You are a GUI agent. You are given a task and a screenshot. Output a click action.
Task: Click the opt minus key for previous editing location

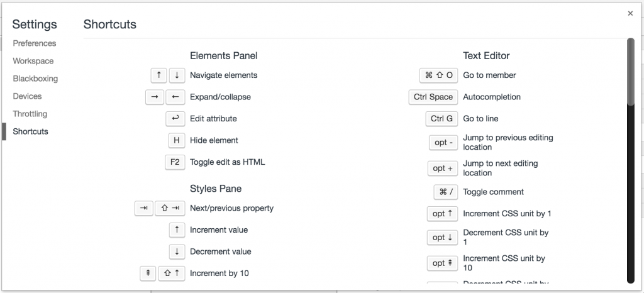443,143
